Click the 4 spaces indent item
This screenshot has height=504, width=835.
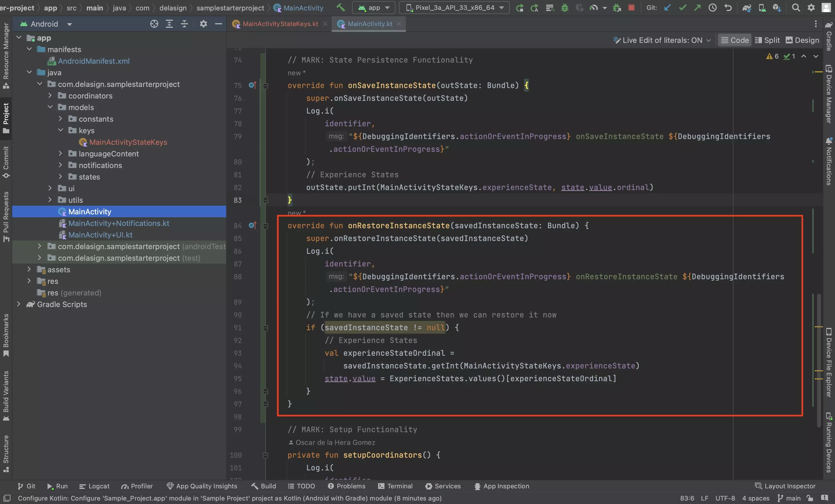756,498
